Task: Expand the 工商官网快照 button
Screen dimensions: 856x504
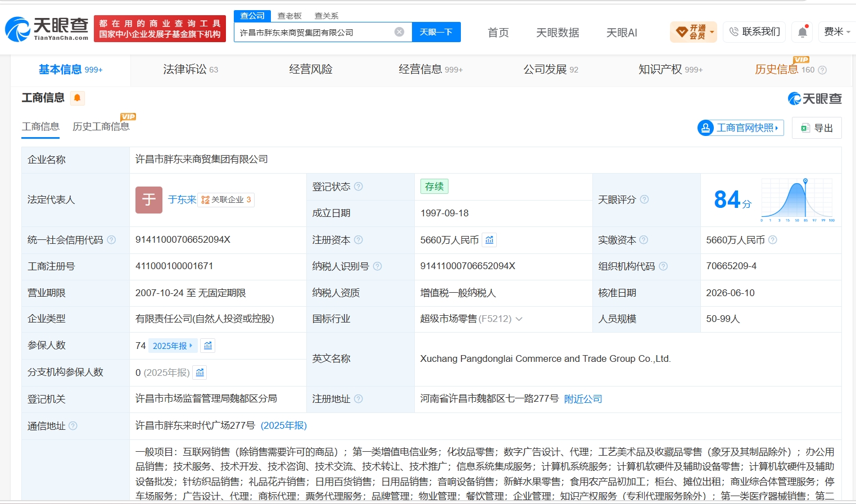Action: point(740,128)
